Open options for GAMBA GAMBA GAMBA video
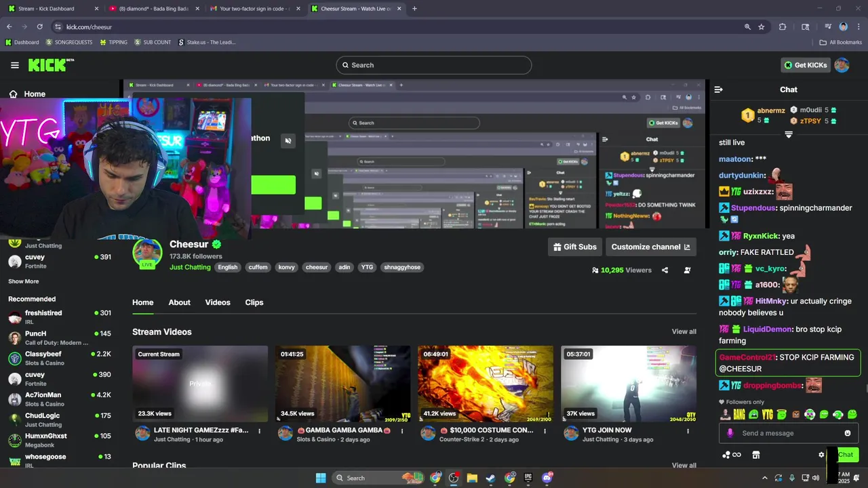Screen dimensions: 868x488 [x=402, y=431]
